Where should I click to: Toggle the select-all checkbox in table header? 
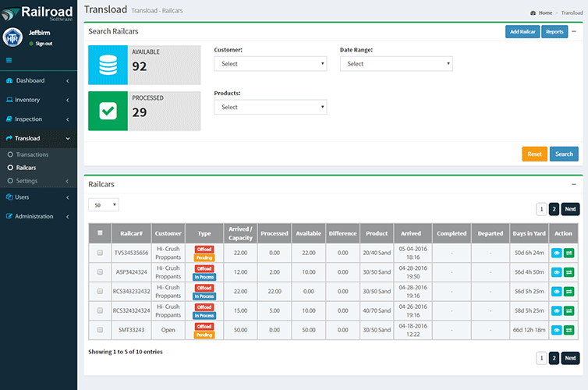[100, 232]
